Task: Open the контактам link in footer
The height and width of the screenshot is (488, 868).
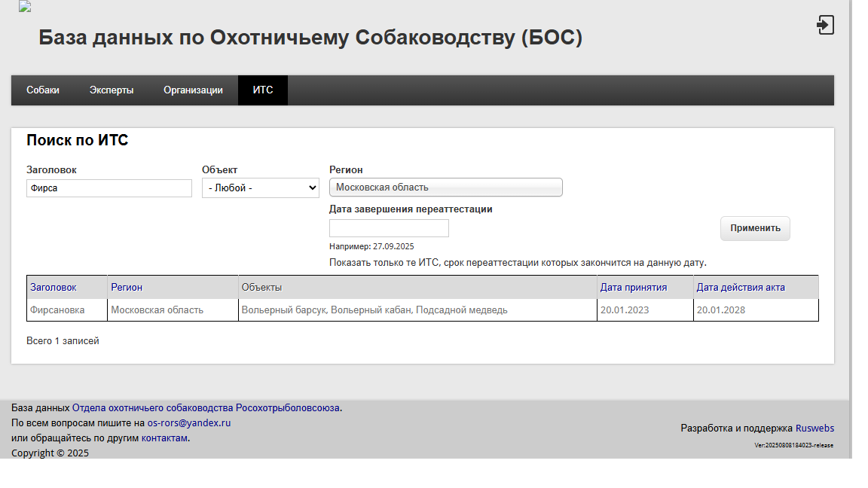Action: pos(164,438)
